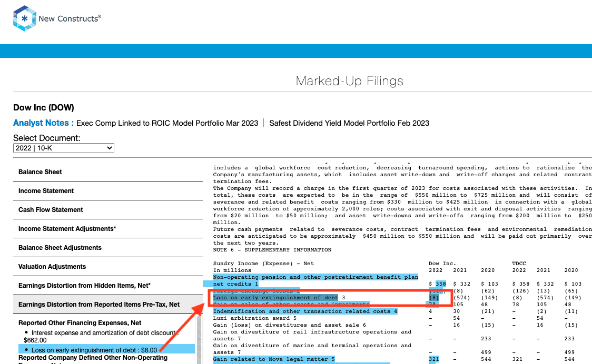Click the highlighted Non-operating pension and other postretirement line
The width and height of the screenshot is (592, 364).
tap(315, 277)
